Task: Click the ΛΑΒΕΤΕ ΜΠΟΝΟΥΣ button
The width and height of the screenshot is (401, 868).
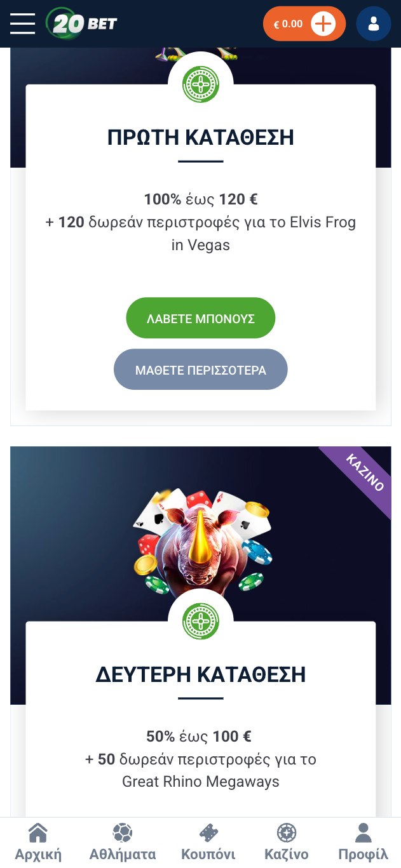Action: tap(201, 318)
